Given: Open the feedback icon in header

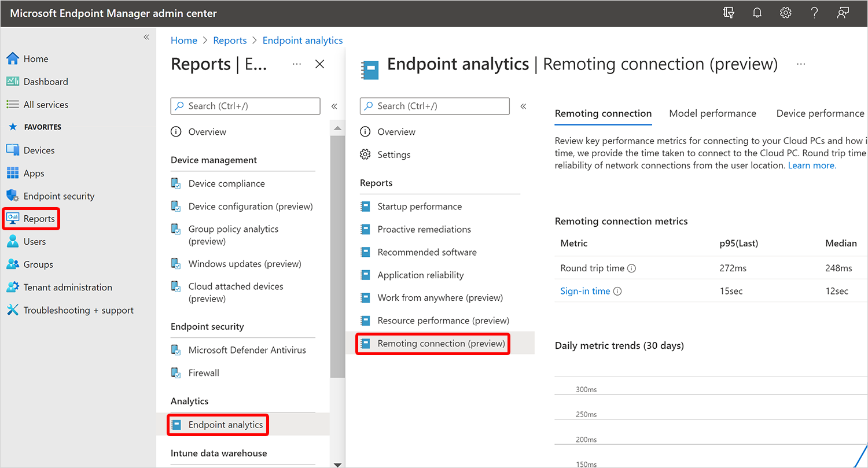Looking at the screenshot, I should pyautogui.click(x=843, y=13).
